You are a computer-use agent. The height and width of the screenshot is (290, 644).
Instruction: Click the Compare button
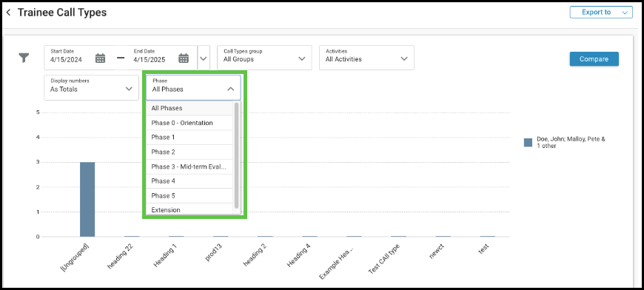(x=594, y=59)
